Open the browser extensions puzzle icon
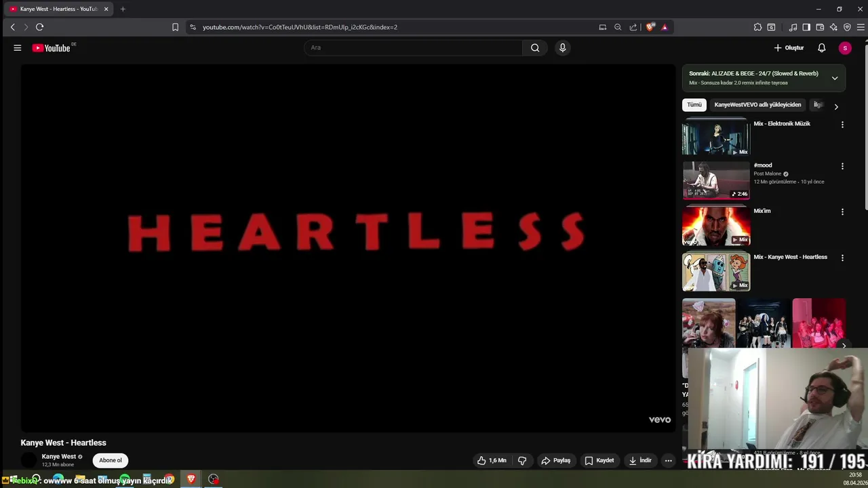This screenshot has width=868, height=488. (x=757, y=27)
